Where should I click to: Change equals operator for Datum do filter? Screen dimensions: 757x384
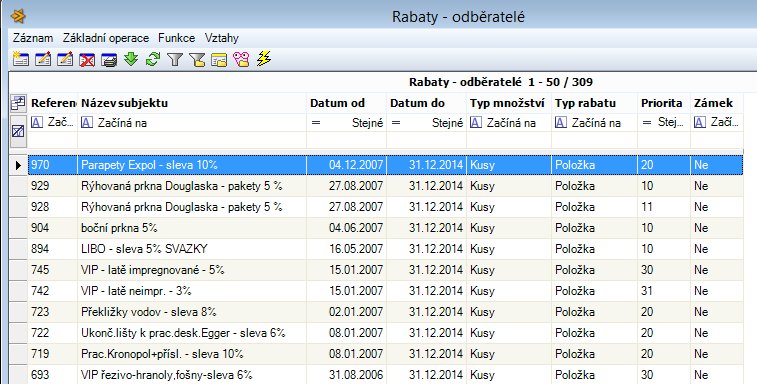396,123
